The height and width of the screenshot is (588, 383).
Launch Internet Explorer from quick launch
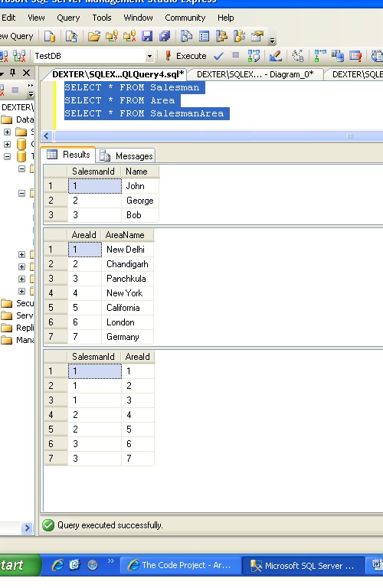[x=57, y=565]
